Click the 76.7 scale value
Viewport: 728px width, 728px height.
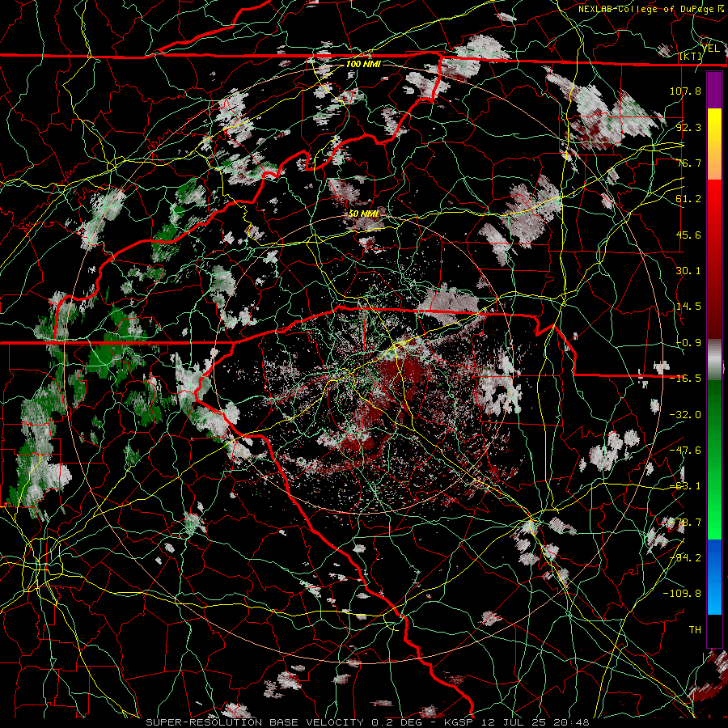coord(688,163)
